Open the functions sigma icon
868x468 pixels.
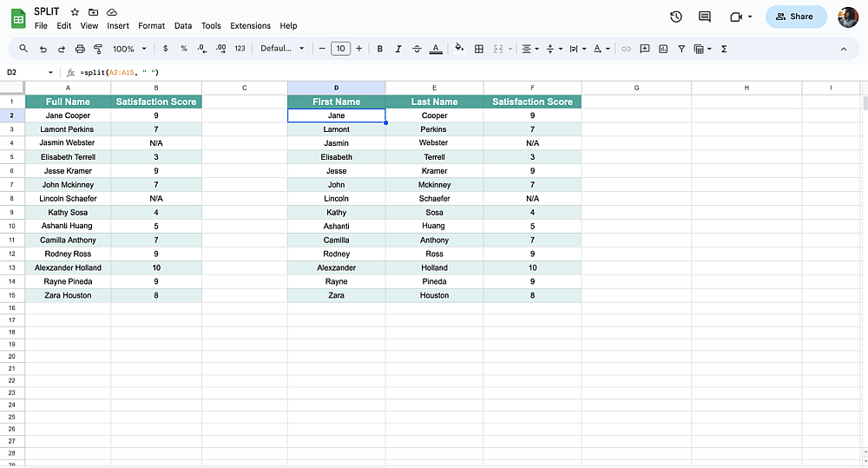coord(724,49)
